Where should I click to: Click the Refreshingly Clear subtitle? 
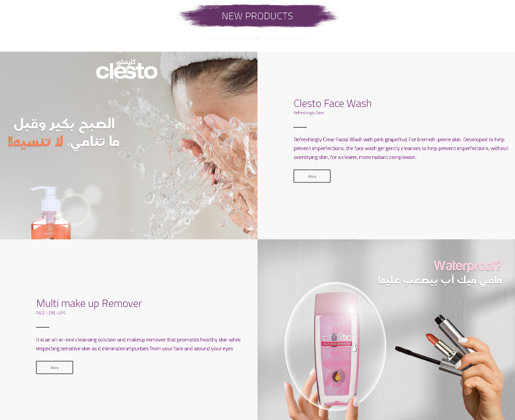(x=308, y=113)
